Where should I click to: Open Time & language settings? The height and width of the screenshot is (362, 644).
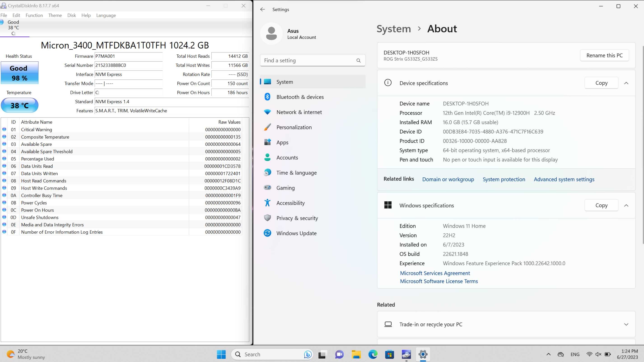(x=313, y=173)
